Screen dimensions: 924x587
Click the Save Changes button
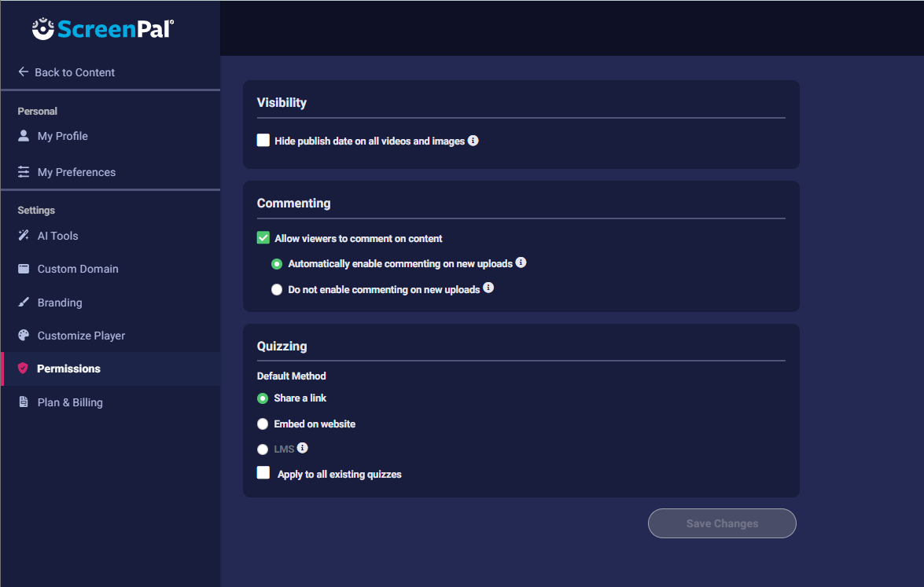(x=722, y=523)
